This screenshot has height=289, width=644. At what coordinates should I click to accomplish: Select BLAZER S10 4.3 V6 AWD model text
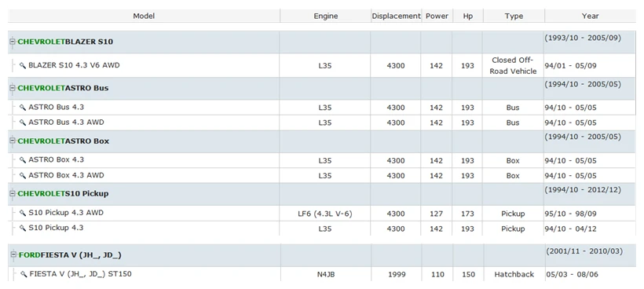tap(74, 65)
